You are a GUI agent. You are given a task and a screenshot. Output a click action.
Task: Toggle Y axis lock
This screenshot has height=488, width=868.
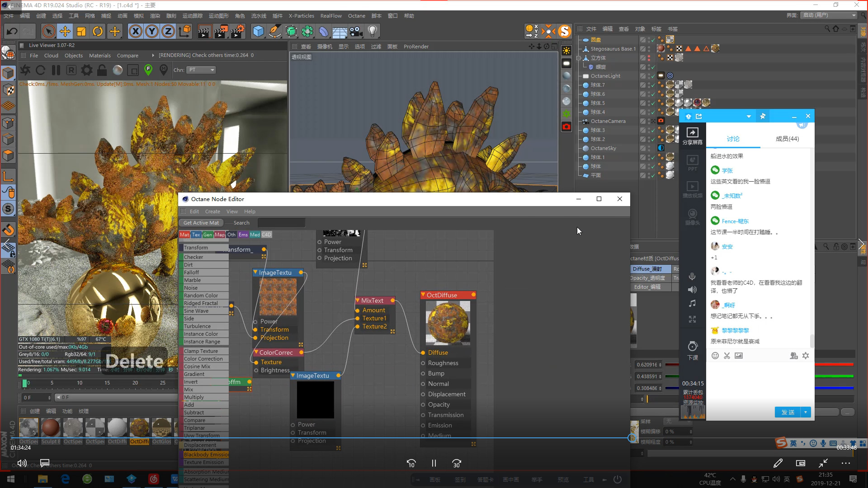pyautogui.click(x=152, y=31)
